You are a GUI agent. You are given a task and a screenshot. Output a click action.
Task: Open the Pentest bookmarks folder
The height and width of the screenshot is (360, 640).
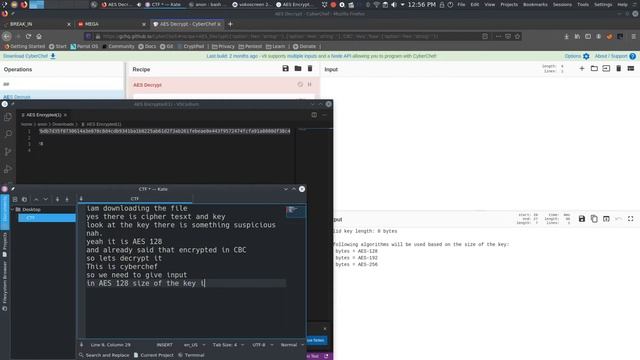250,47
